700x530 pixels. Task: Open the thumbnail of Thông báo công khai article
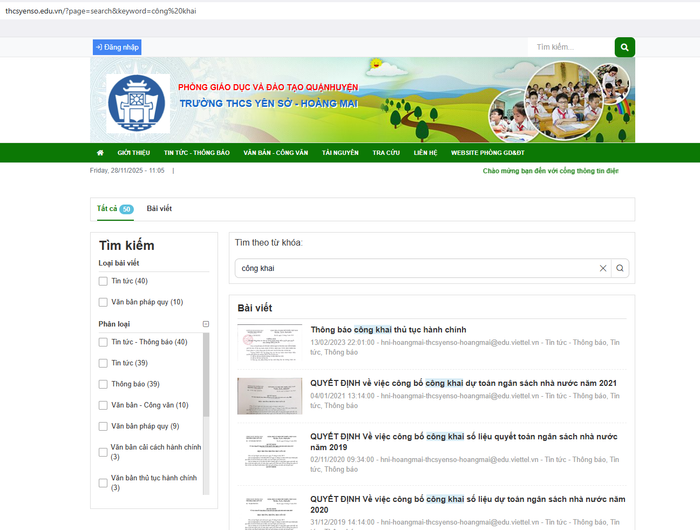270,342
